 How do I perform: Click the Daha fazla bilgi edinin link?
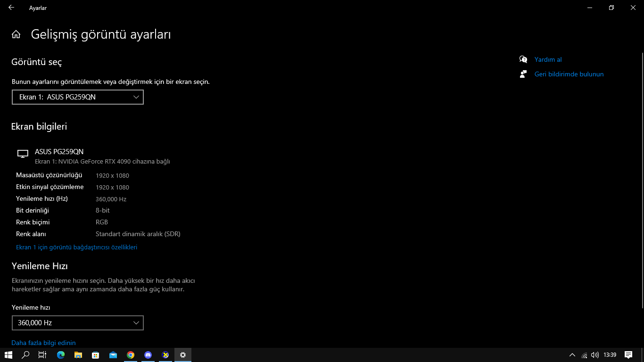point(44,343)
